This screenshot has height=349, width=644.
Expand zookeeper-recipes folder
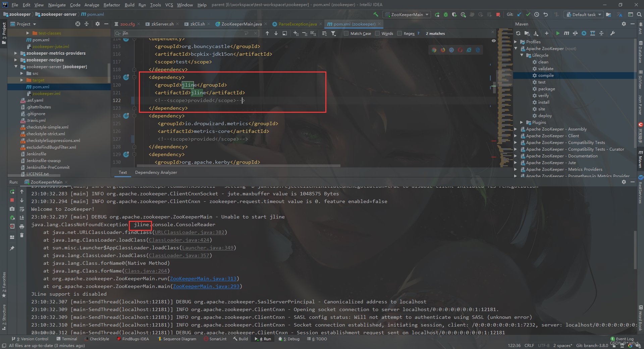(15, 60)
